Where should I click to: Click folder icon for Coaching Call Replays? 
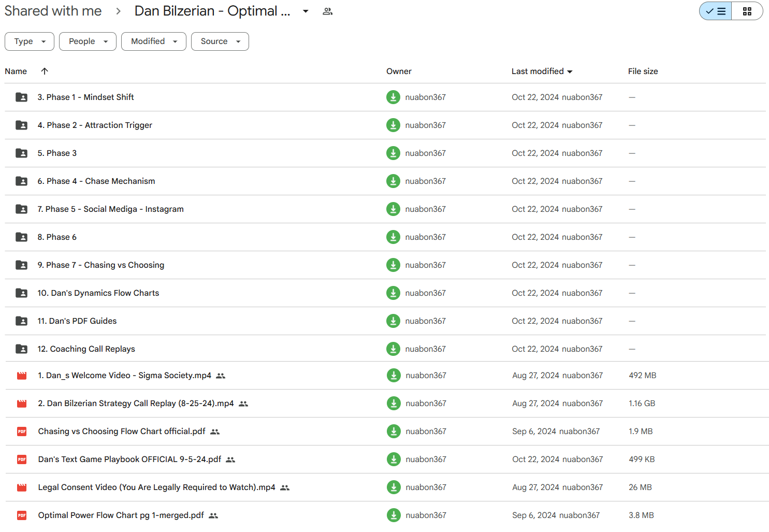(22, 349)
